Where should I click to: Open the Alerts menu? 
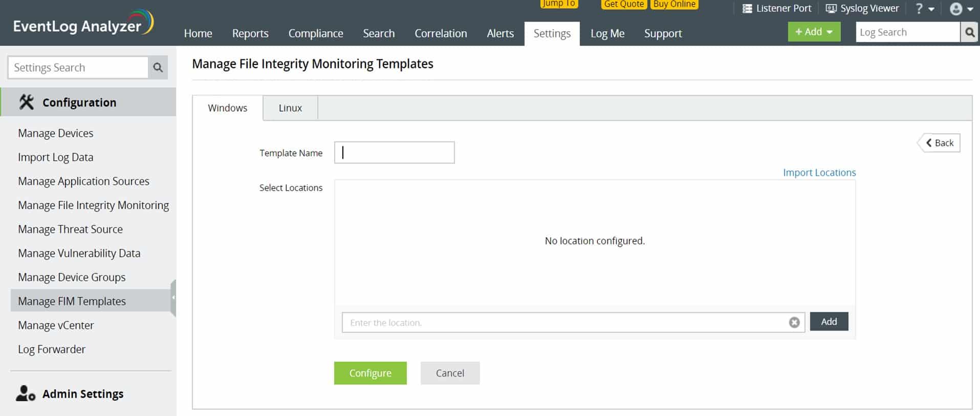click(500, 33)
